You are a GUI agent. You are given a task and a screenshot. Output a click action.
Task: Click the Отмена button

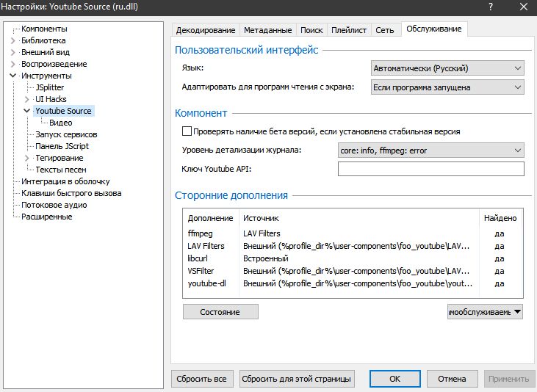tap(452, 379)
